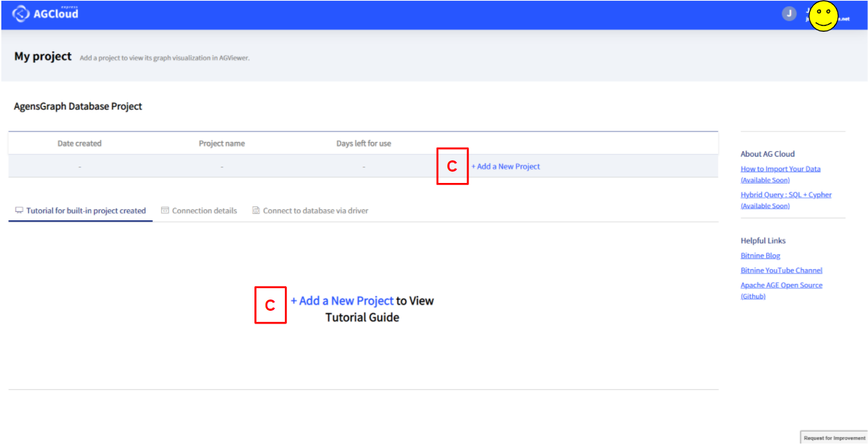Click the monitor icon on Tutorial tab
Image resolution: width=868 pixels, height=445 pixels.
point(19,210)
